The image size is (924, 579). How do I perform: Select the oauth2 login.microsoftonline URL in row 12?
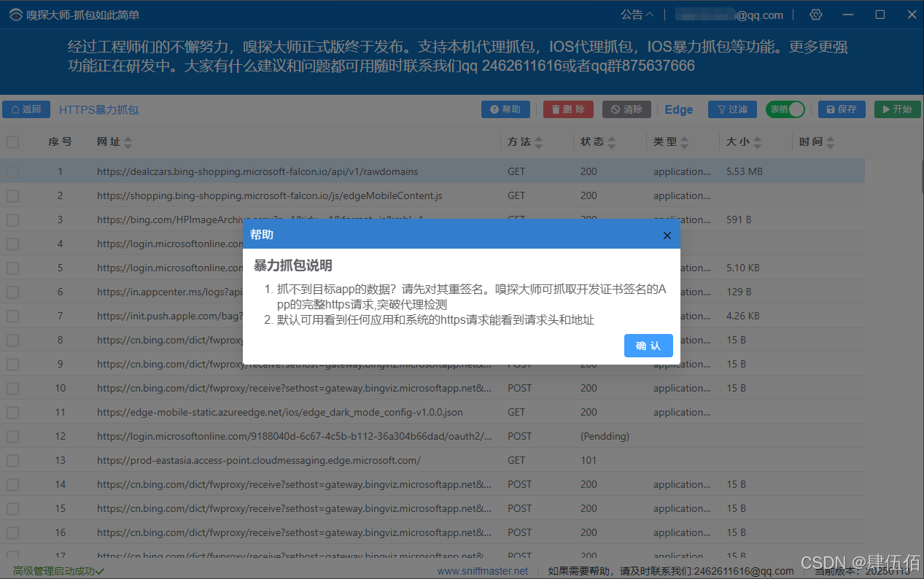(x=295, y=437)
